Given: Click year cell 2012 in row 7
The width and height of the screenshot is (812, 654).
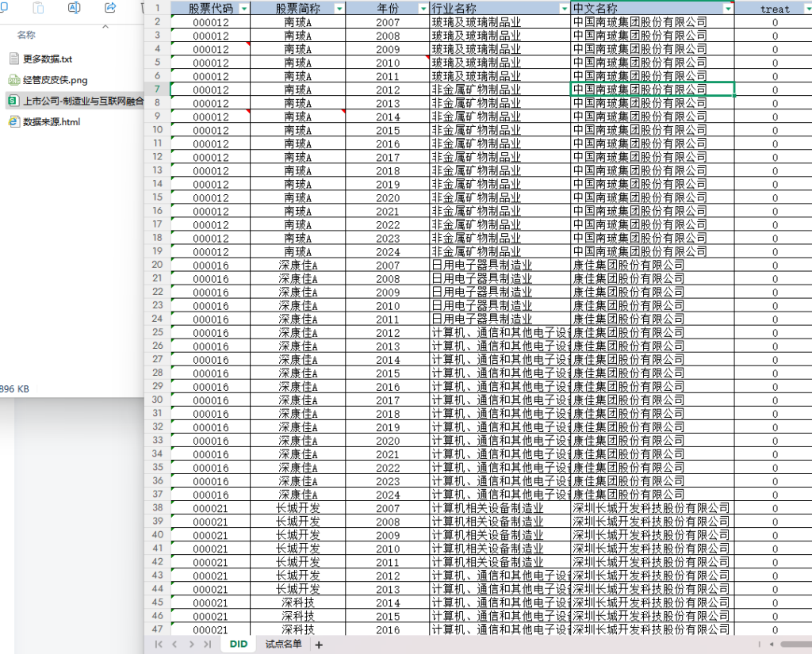Looking at the screenshot, I should coord(387,90).
